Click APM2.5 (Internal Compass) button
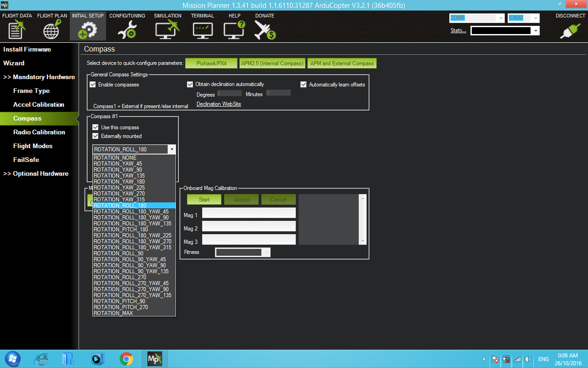This screenshot has height=368, width=588. [272, 63]
